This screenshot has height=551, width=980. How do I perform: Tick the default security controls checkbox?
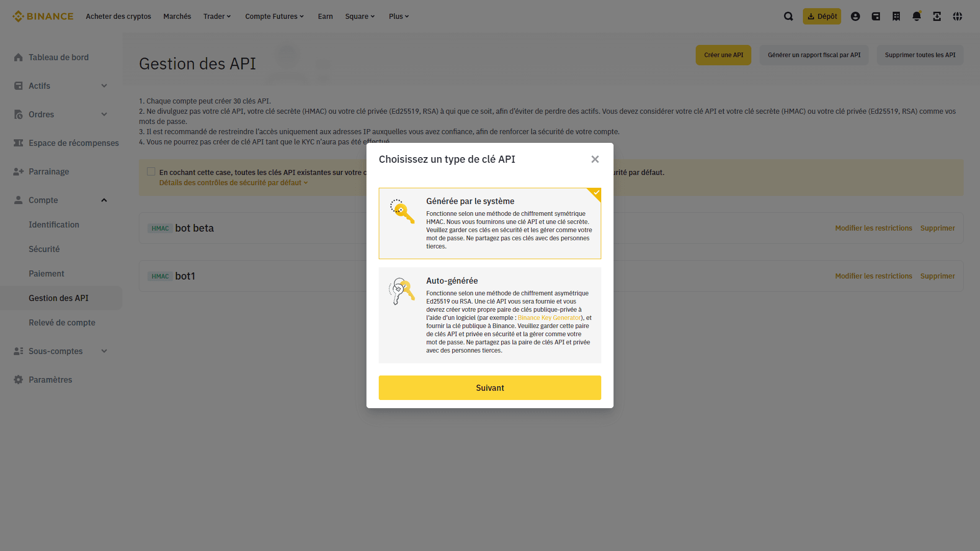point(151,171)
